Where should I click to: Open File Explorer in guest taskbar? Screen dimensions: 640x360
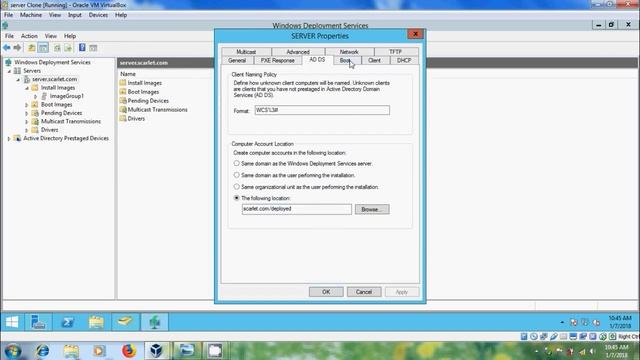tap(96, 322)
